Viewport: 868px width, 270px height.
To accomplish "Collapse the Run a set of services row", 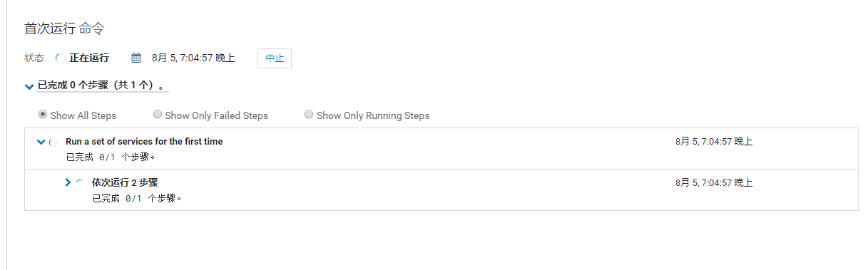I will pos(41,142).
